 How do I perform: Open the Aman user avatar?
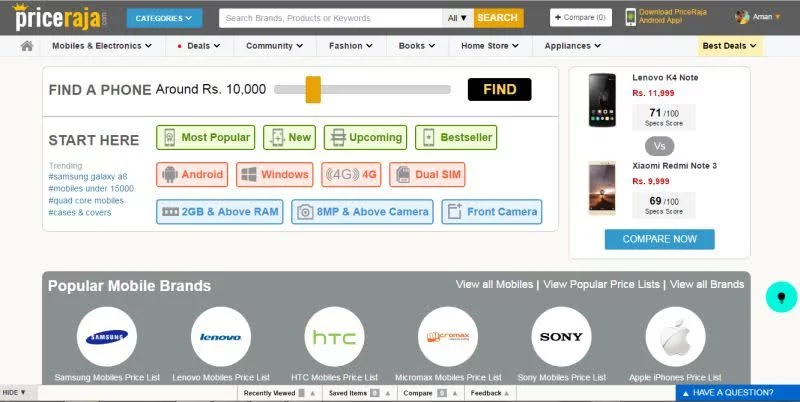(x=742, y=17)
